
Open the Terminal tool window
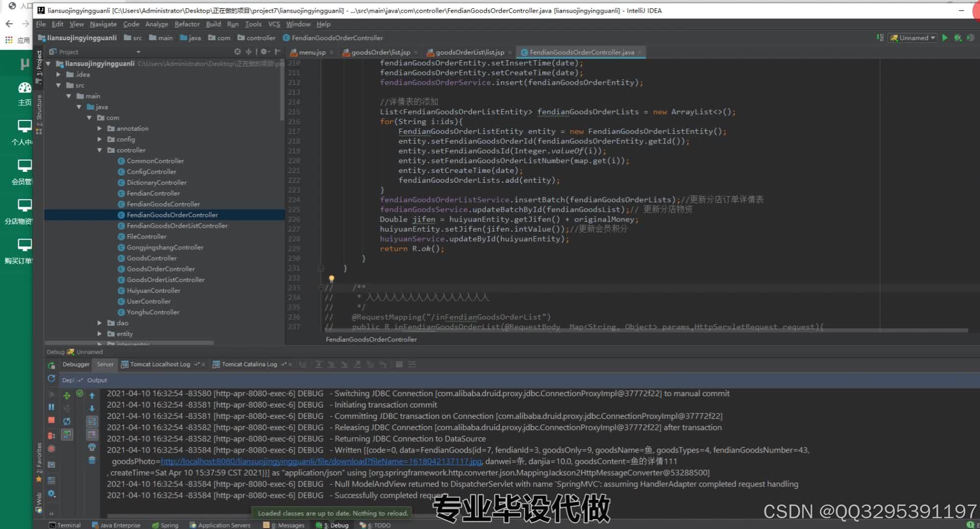tap(64, 525)
